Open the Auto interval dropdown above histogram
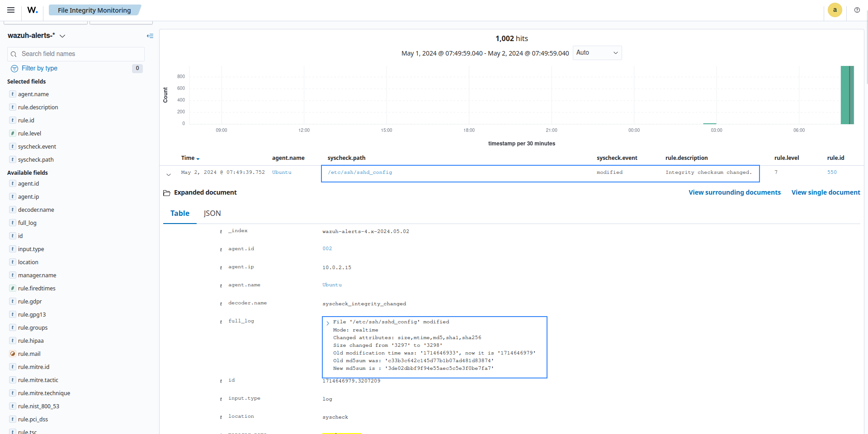The image size is (868, 434). tap(597, 53)
